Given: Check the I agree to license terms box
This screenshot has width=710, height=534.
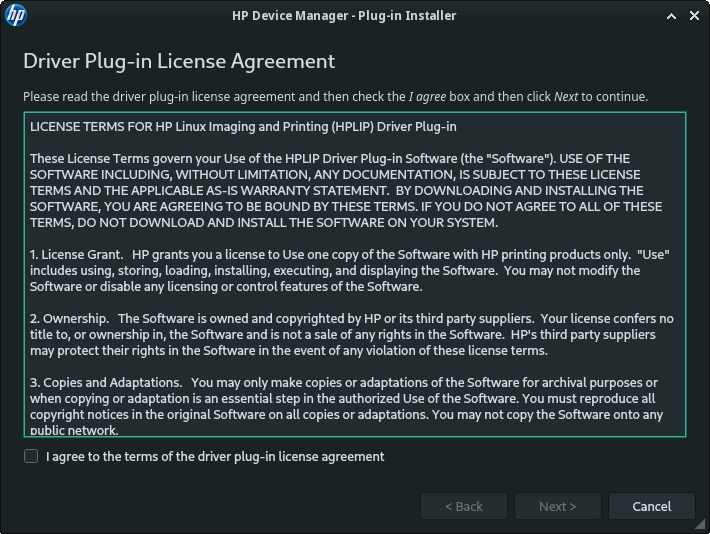Looking at the screenshot, I should click(31, 456).
